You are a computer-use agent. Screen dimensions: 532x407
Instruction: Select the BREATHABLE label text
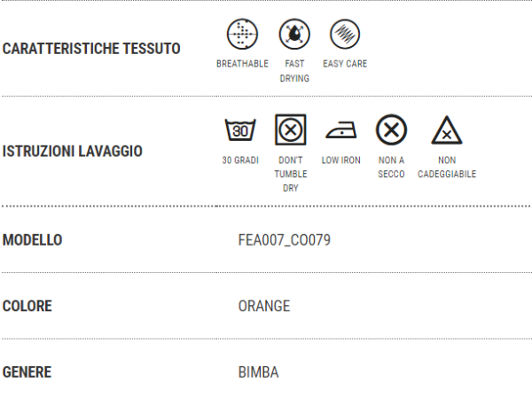click(x=242, y=64)
